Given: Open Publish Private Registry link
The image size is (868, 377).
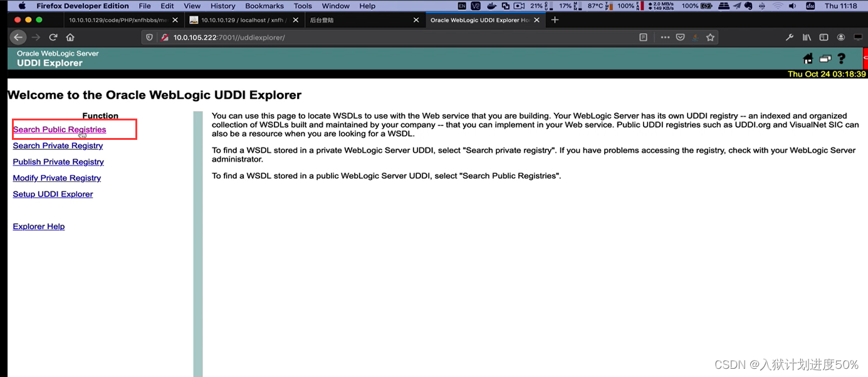Looking at the screenshot, I should (x=58, y=162).
